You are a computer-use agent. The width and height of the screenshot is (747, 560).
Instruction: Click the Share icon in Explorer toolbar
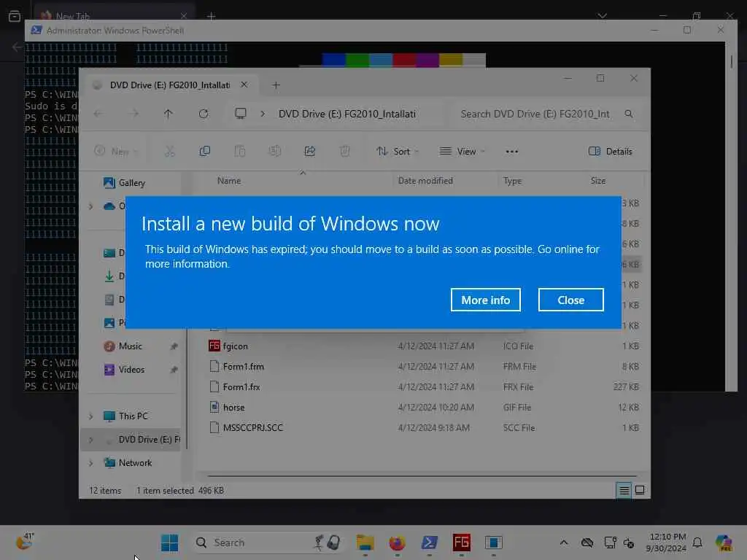click(309, 152)
